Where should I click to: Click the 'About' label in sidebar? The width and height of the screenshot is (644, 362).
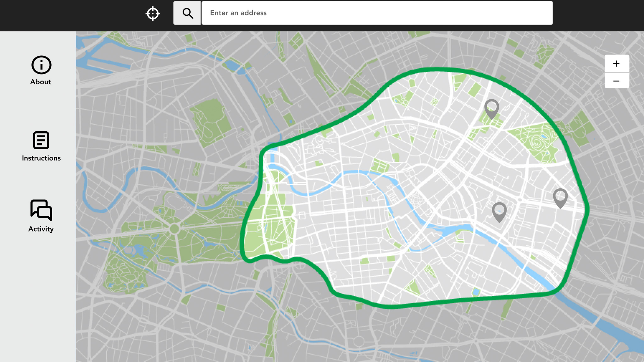tap(41, 82)
